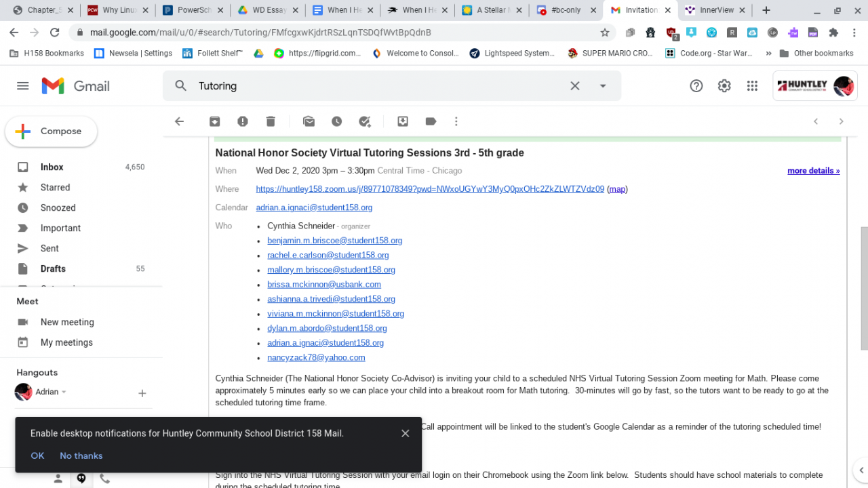Add email to Tasks
This screenshot has width=868, height=488.
[365, 121]
